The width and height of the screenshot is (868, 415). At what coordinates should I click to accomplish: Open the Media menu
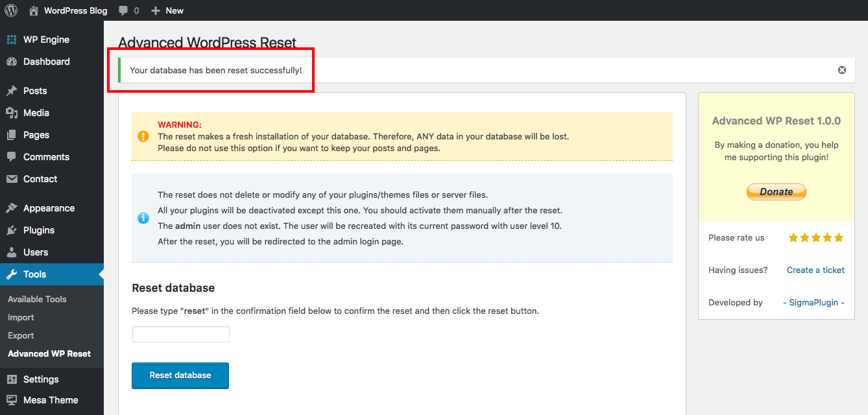pos(36,113)
